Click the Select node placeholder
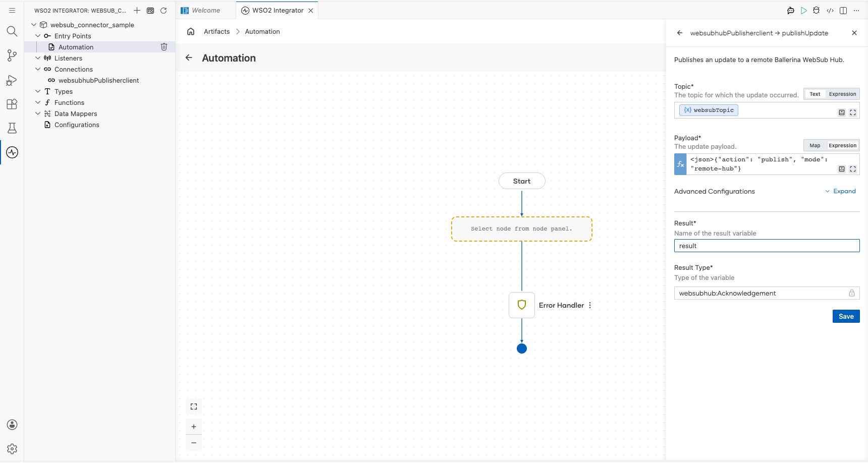This screenshot has width=868, height=463. tap(522, 229)
